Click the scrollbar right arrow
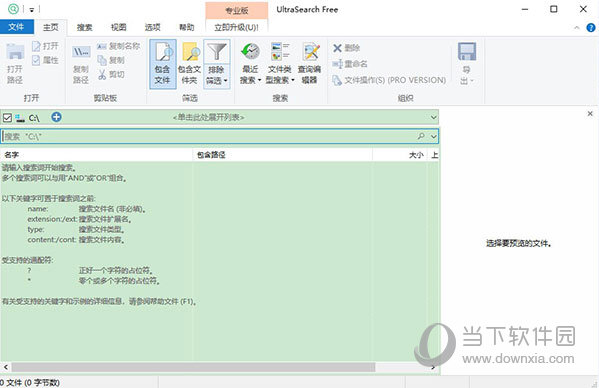Screen dimensions: 599x388 tap(433, 367)
